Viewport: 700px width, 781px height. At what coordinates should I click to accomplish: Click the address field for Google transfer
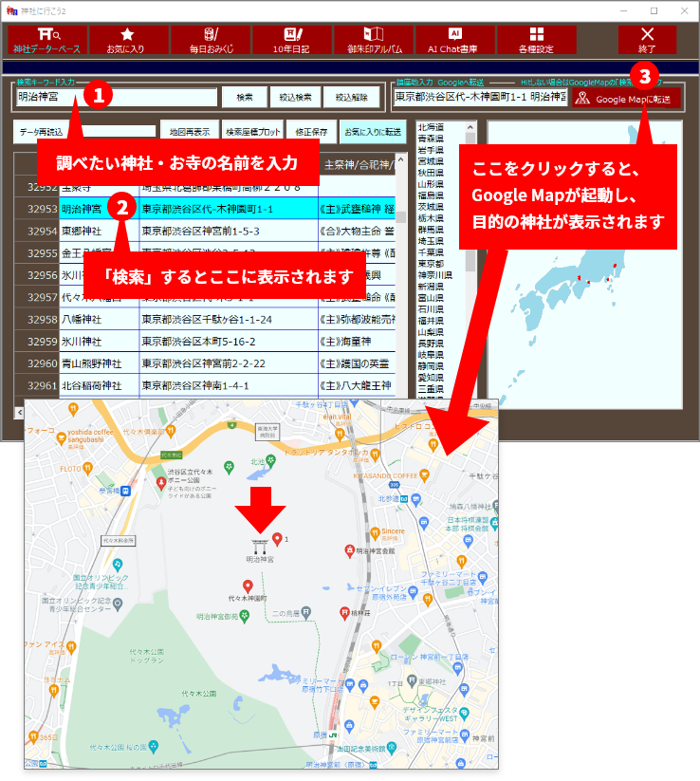(479, 97)
